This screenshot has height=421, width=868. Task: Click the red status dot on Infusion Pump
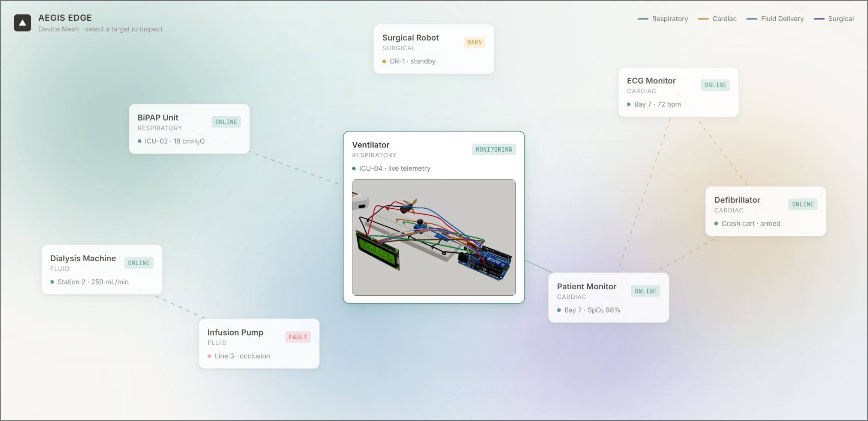[209, 356]
